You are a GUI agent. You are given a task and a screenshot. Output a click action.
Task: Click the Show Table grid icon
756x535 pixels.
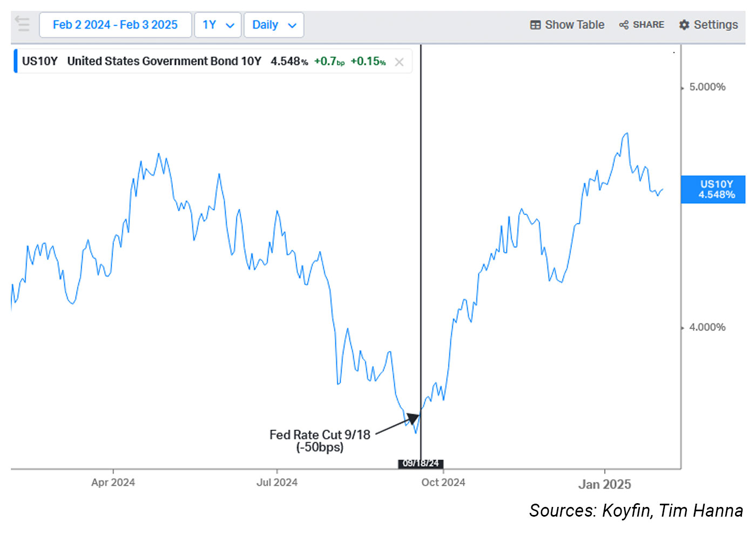[x=535, y=25]
